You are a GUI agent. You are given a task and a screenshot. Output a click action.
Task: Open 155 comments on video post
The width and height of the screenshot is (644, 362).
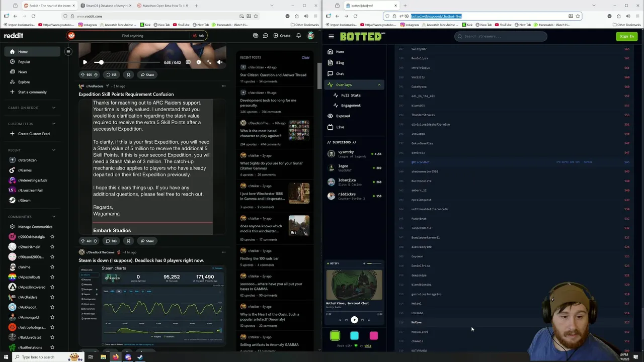[x=111, y=75]
